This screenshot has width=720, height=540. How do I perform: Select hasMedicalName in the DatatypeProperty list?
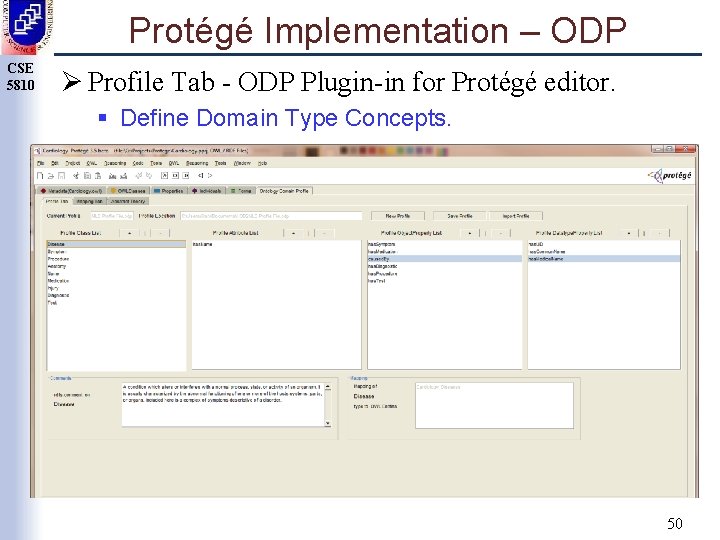[604, 259]
